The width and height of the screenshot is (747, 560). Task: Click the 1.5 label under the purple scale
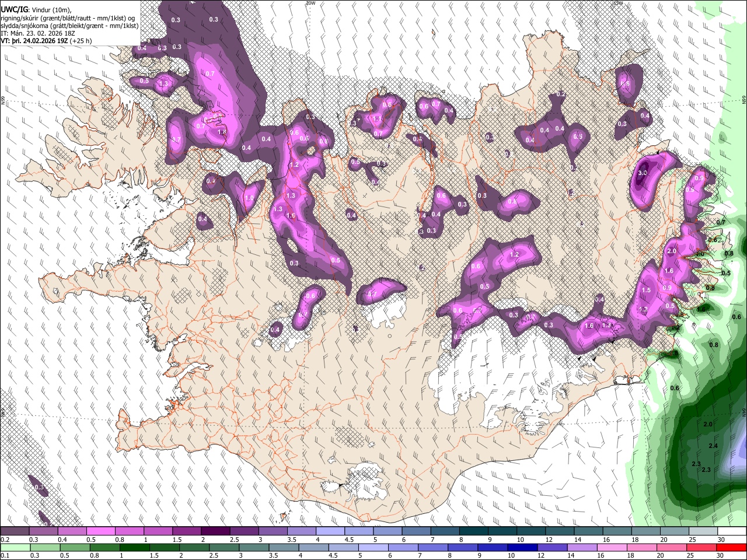tap(177, 540)
